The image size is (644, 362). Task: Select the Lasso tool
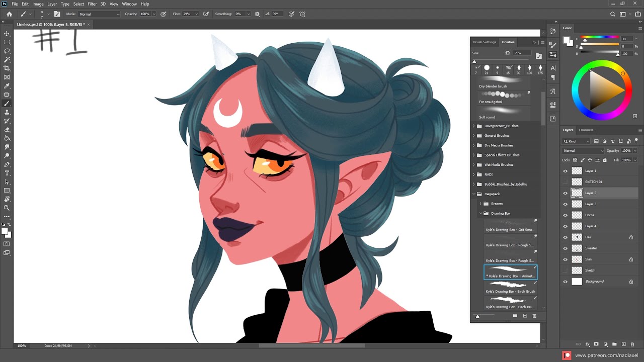pyautogui.click(x=7, y=51)
